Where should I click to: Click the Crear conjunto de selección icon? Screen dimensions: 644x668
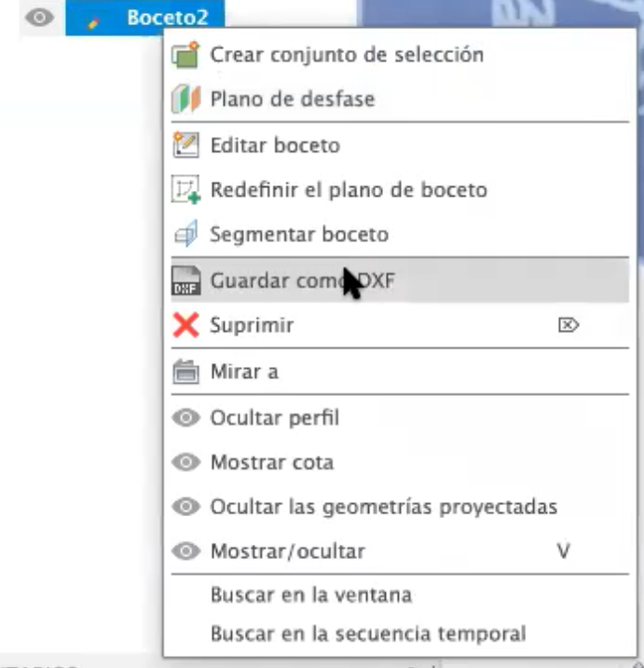[186, 55]
